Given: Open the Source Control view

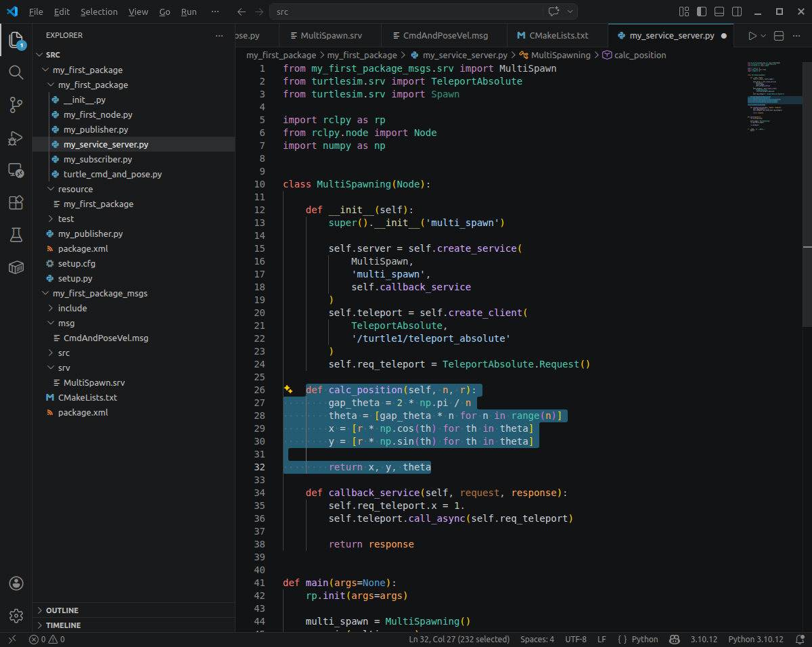Looking at the screenshot, I should [x=16, y=104].
